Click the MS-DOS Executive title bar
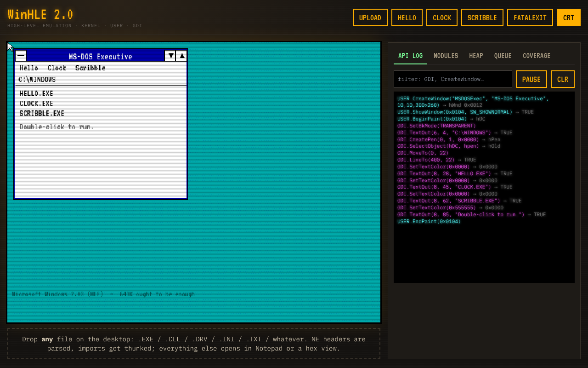 point(96,56)
